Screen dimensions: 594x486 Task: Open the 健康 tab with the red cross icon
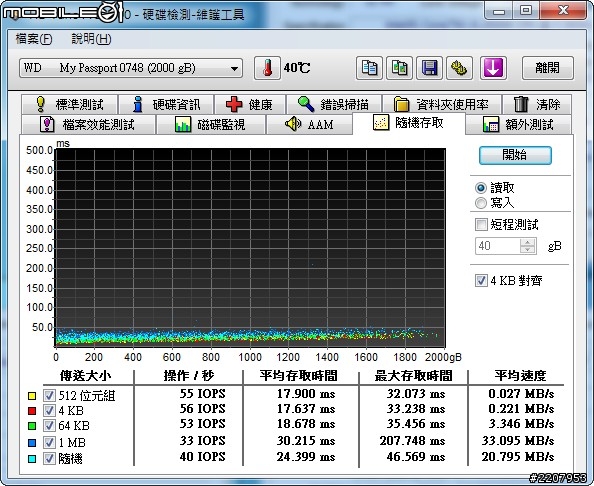point(249,104)
